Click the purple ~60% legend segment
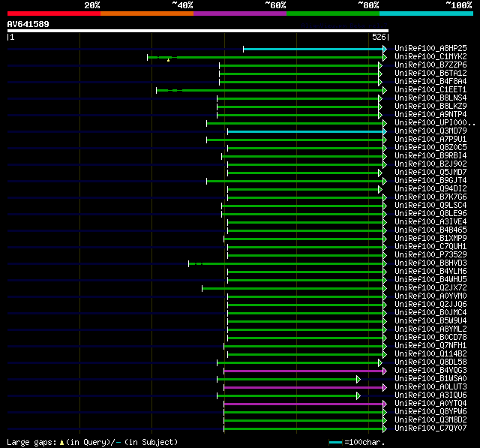480x448 pixels. [240, 13]
